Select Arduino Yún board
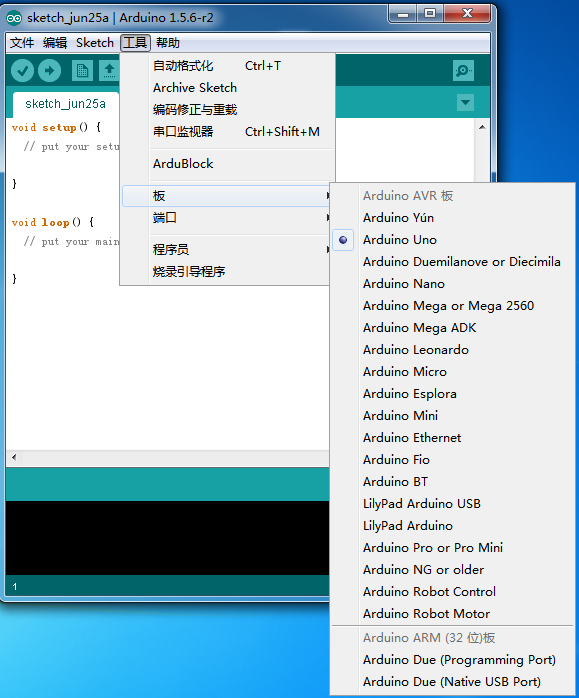This screenshot has height=698, width=579. coord(453,218)
